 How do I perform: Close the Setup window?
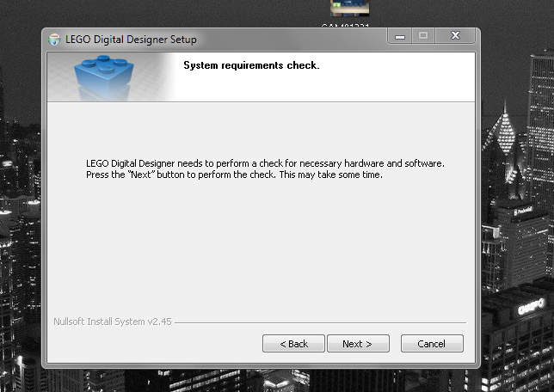(x=455, y=35)
